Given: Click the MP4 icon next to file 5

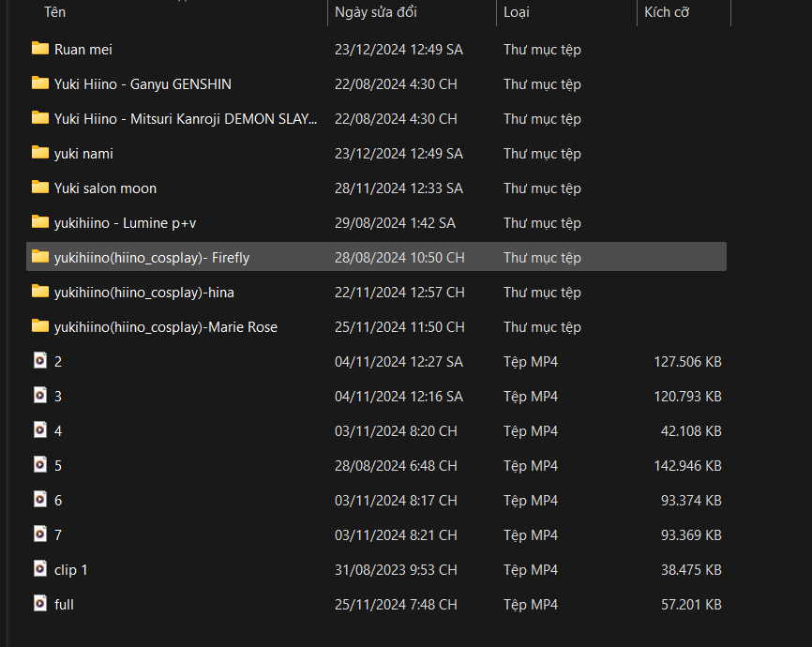Looking at the screenshot, I should click(39, 465).
